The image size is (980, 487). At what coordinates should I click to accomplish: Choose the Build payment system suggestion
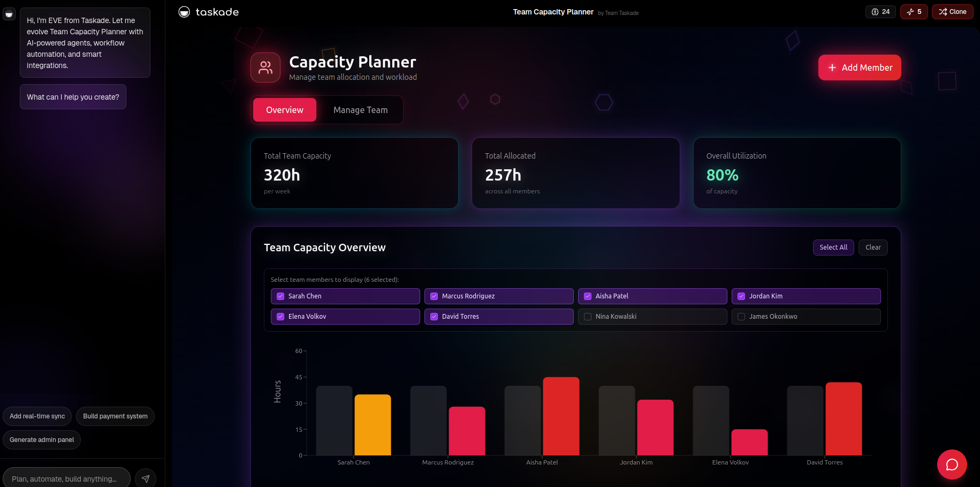click(115, 416)
